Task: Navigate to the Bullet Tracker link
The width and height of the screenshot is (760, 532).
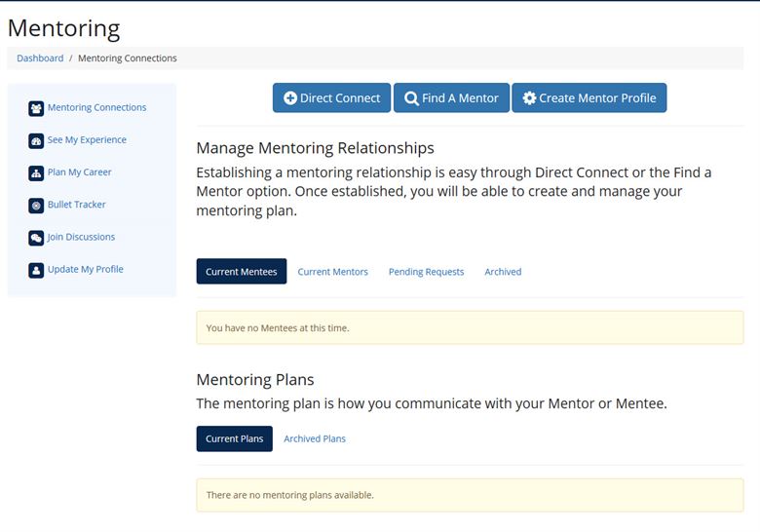Action: (x=77, y=206)
